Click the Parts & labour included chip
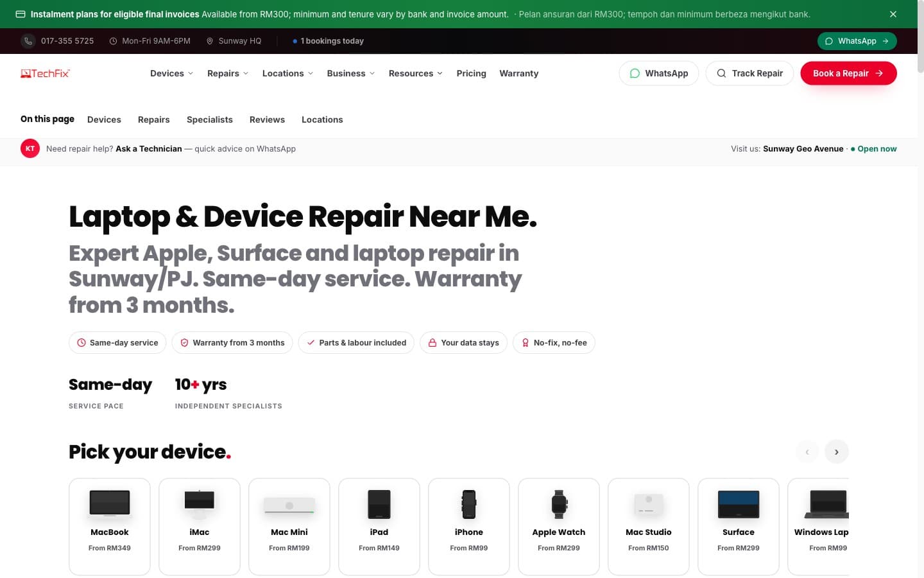924x578 pixels. tap(356, 343)
